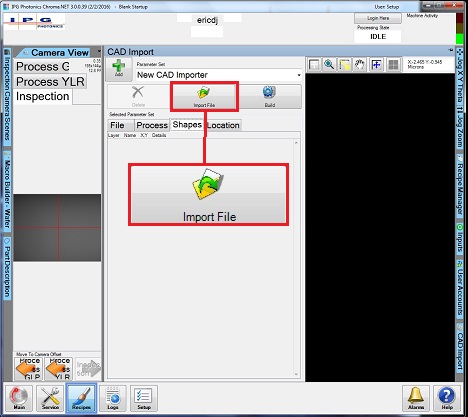The height and width of the screenshot is (417, 468).
Task: Select the File tab
Action: click(117, 125)
